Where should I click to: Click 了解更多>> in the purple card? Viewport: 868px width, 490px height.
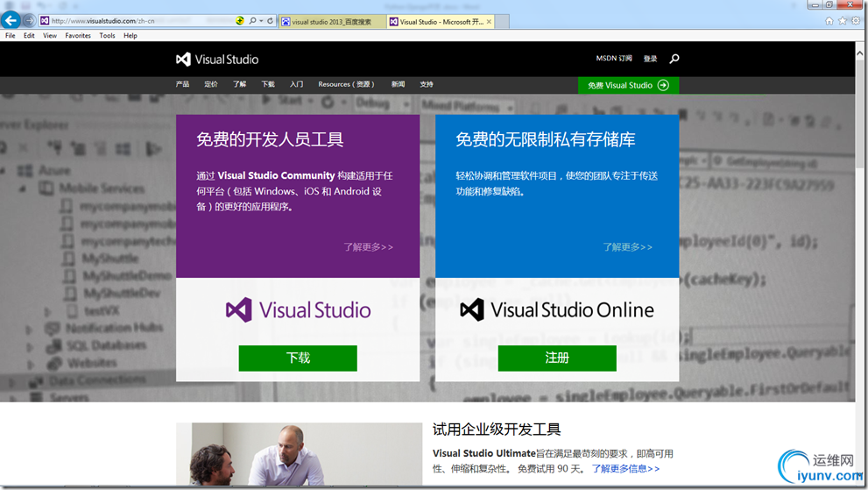[x=368, y=247]
